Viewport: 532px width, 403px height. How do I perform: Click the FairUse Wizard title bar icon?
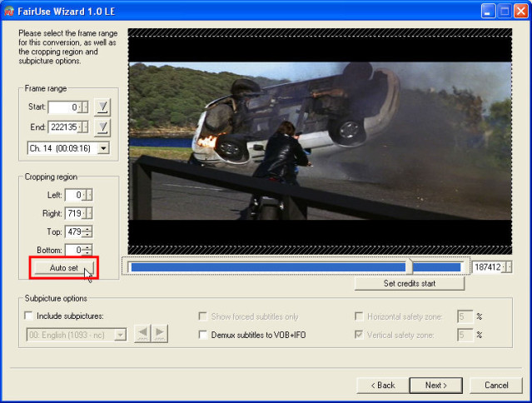pos(10,11)
